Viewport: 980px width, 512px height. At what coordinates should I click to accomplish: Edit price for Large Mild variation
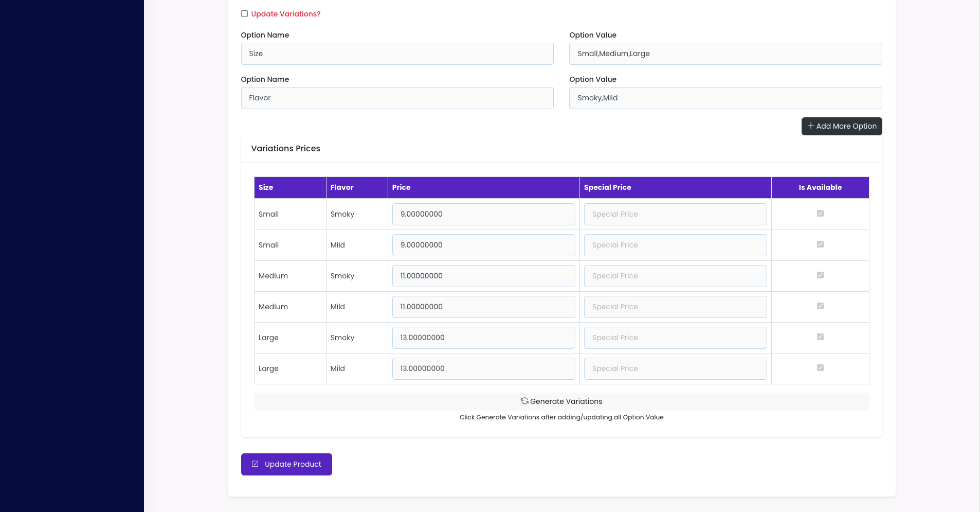click(483, 368)
